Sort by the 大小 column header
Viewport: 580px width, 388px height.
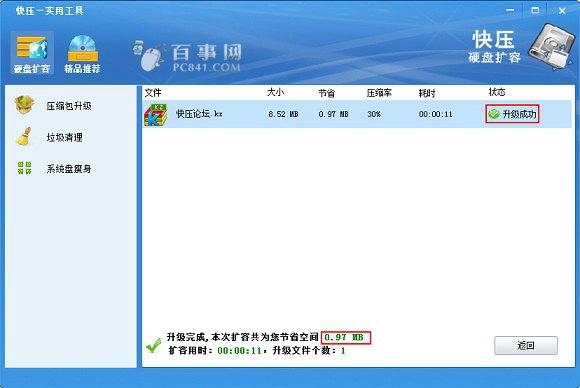pos(276,92)
